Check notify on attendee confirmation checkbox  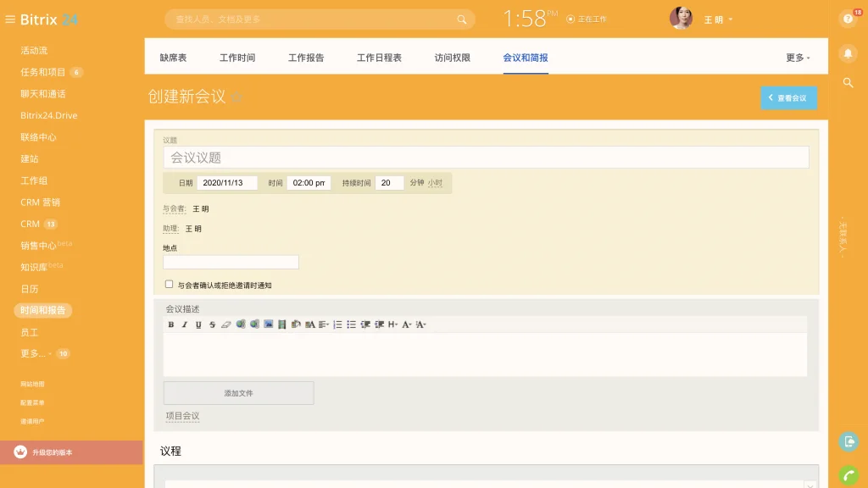[169, 285]
